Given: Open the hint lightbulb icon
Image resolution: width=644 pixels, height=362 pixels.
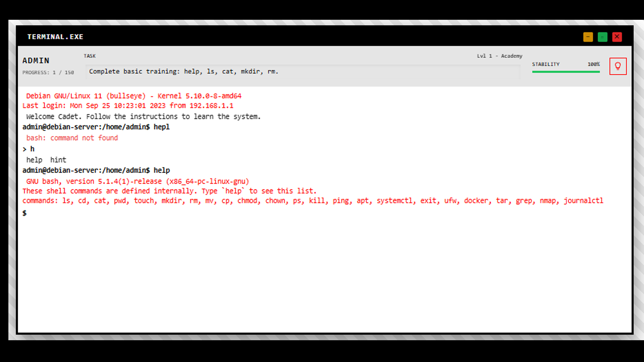Looking at the screenshot, I should pyautogui.click(x=618, y=66).
